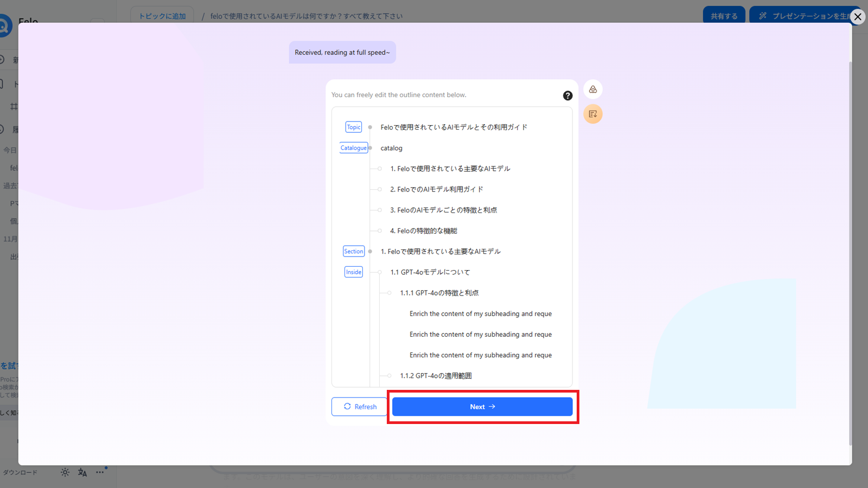Image resolution: width=868 pixels, height=488 pixels.
Task: Click the mind map icon beside the outline
Action: pos(593,89)
